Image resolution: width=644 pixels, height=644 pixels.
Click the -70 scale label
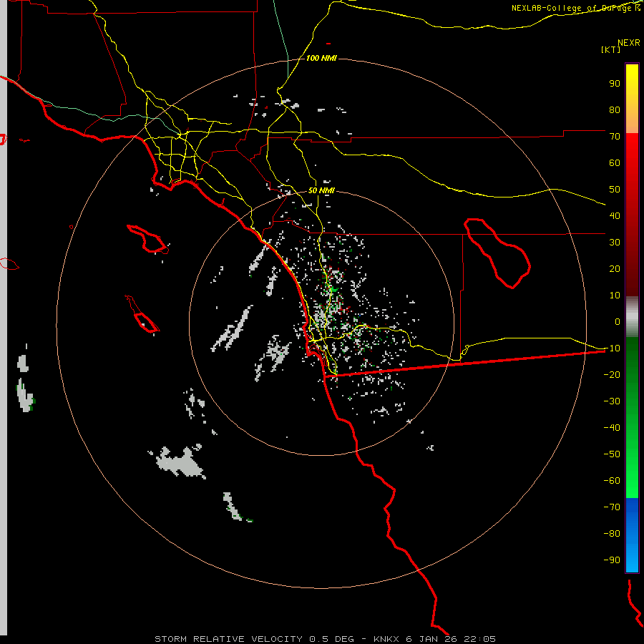tap(612, 507)
